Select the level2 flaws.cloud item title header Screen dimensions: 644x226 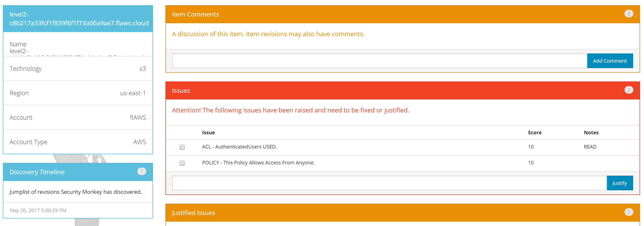[x=78, y=19]
